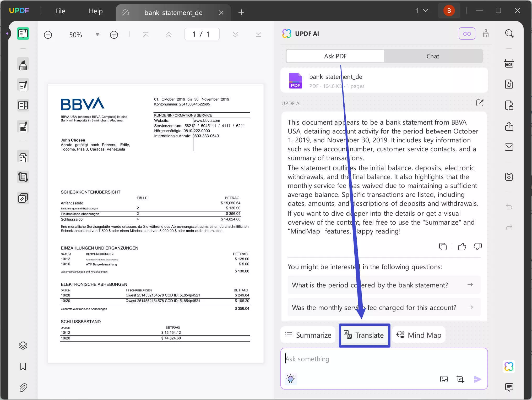Ask what period the statement covers

pyautogui.click(x=384, y=285)
